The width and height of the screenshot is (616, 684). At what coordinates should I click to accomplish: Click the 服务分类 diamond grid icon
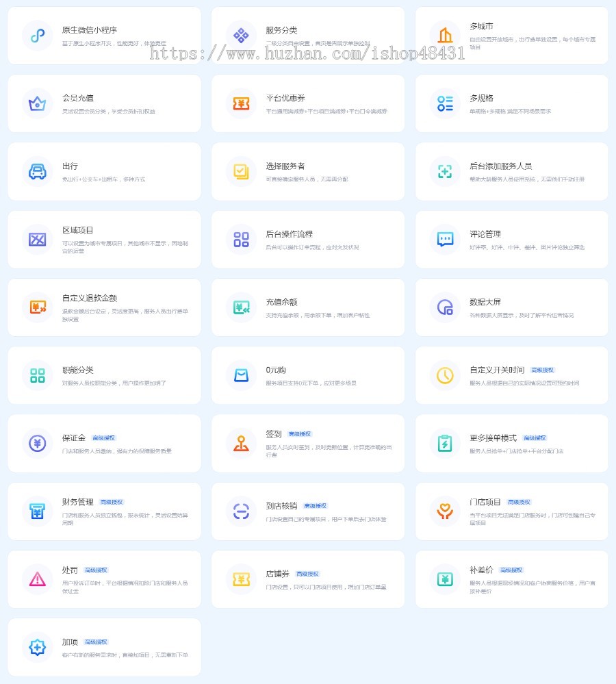tap(241, 36)
